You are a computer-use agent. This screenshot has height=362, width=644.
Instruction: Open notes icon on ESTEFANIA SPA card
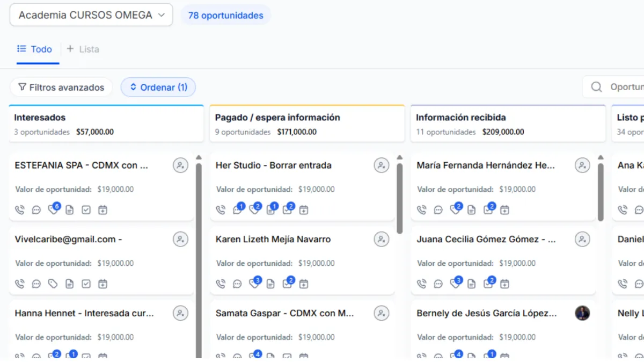[70, 210]
